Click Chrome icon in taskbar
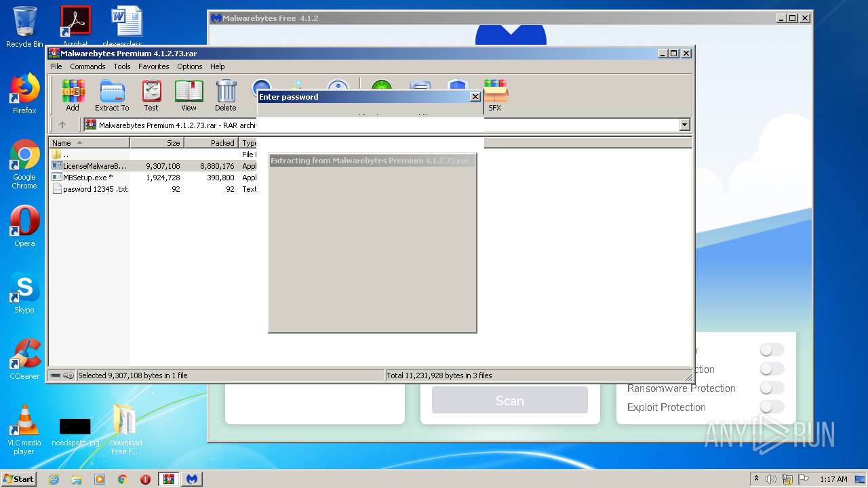 point(123,479)
